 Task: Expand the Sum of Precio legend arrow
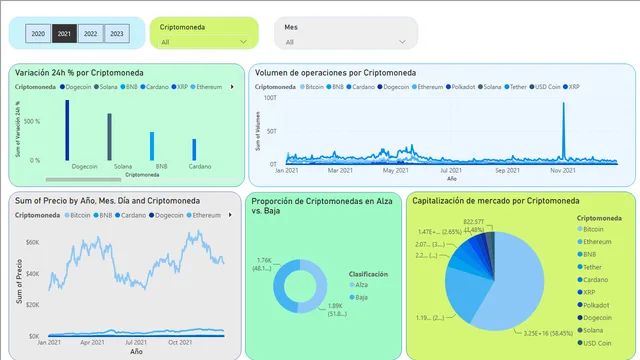(x=230, y=215)
